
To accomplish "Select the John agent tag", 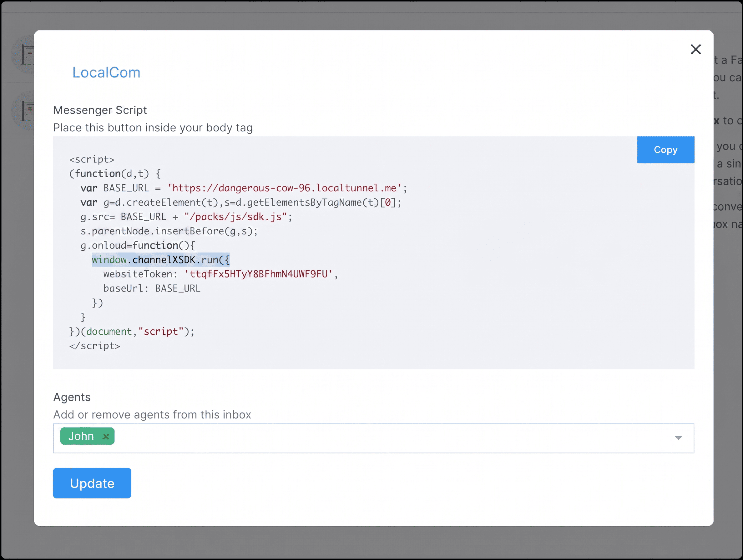I will 87,436.
